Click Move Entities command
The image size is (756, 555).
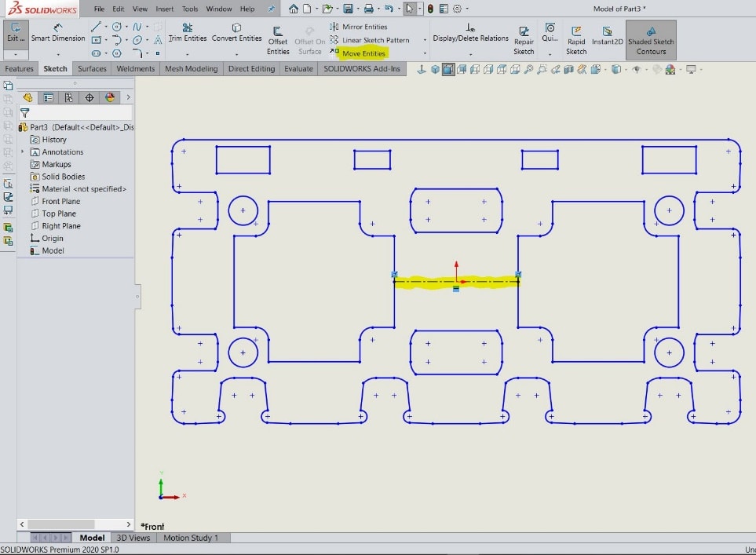tap(363, 53)
